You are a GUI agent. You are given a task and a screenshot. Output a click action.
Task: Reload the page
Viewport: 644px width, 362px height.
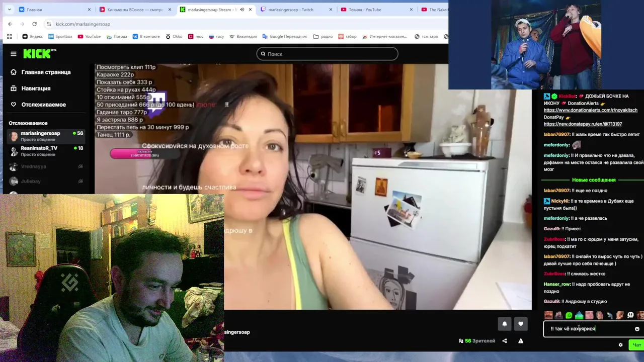pyautogui.click(x=34, y=24)
